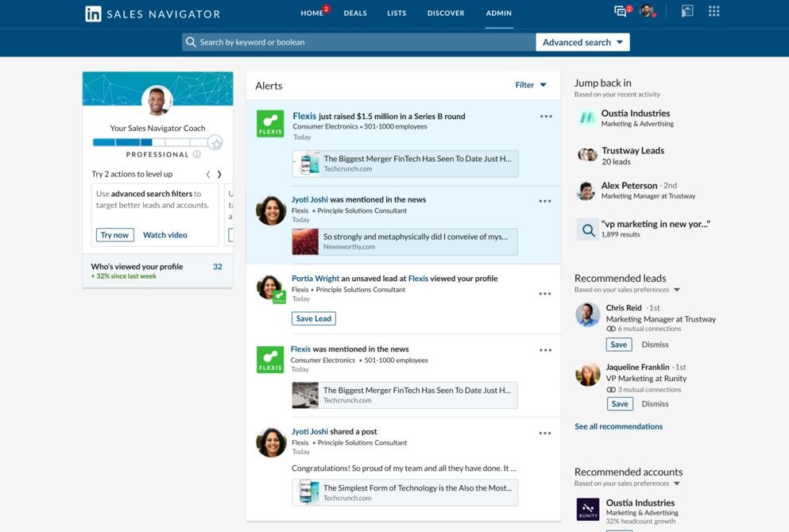Screen dimensions: 789x532
Task: Show next coach action with right chevron
Action: point(219,175)
